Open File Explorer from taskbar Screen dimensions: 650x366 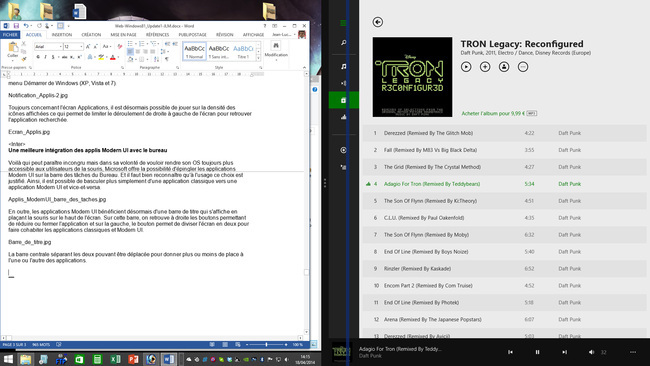coord(26,359)
